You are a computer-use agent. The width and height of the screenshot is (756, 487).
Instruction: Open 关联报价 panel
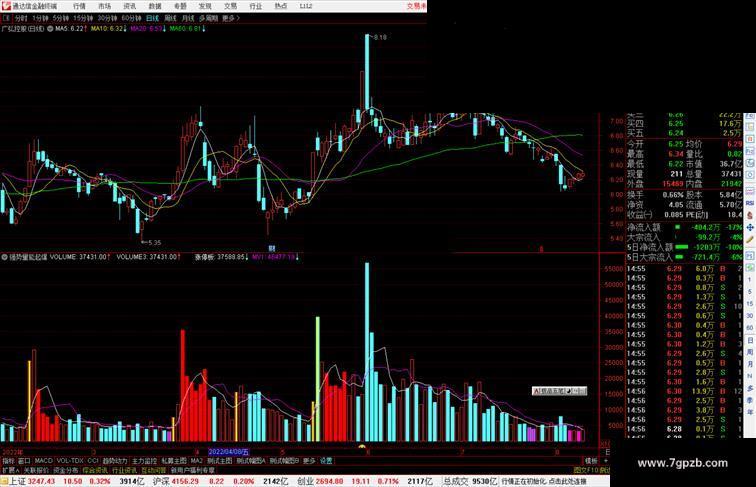(x=36, y=471)
